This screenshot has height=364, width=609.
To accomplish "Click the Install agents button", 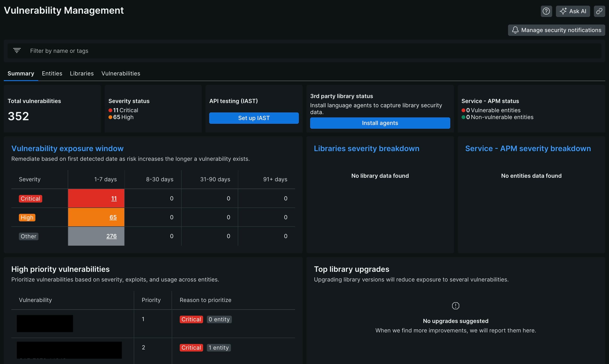I will coord(380,123).
